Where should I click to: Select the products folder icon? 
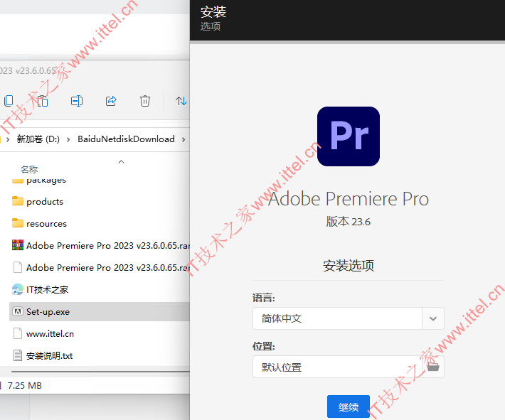click(18, 201)
